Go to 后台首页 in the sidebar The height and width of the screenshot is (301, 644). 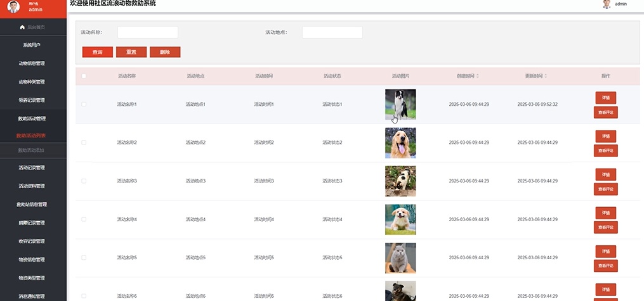pos(33,27)
